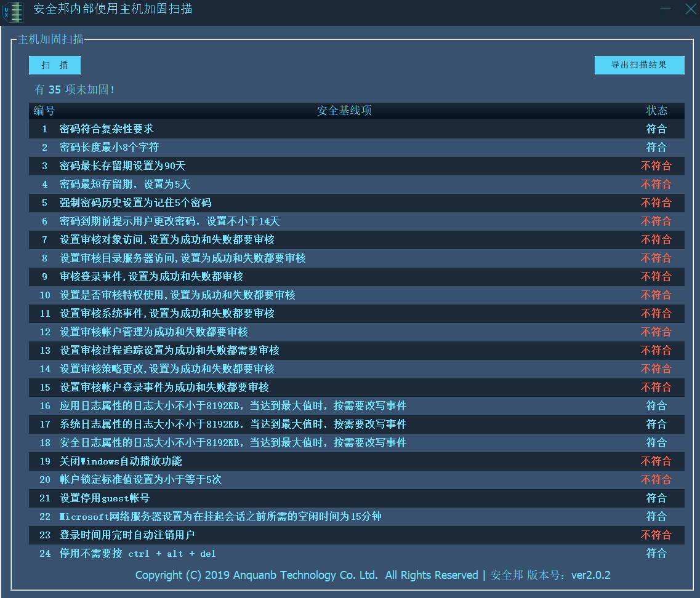Select row 强制密码历史设置为记住5个密码
Image resolution: width=700 pixels, height=598 pixels.
coord(356,202)
